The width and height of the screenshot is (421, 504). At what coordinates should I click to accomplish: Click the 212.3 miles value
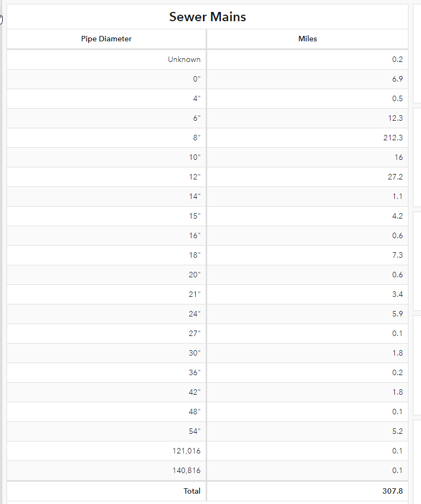tap(393, 138)
